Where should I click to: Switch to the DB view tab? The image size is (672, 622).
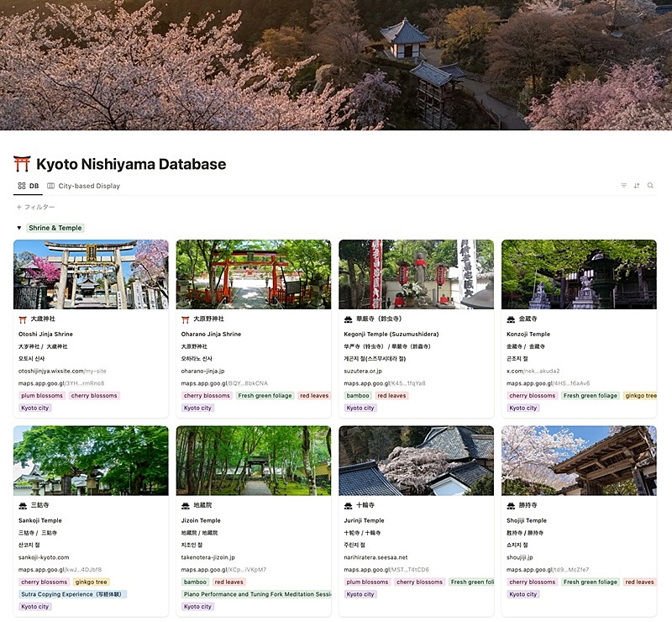point(29,186)
